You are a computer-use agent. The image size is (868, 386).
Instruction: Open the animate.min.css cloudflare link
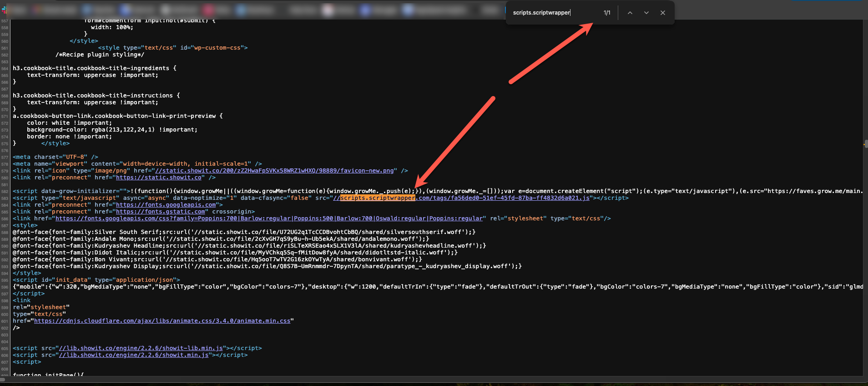pos(162,321)
